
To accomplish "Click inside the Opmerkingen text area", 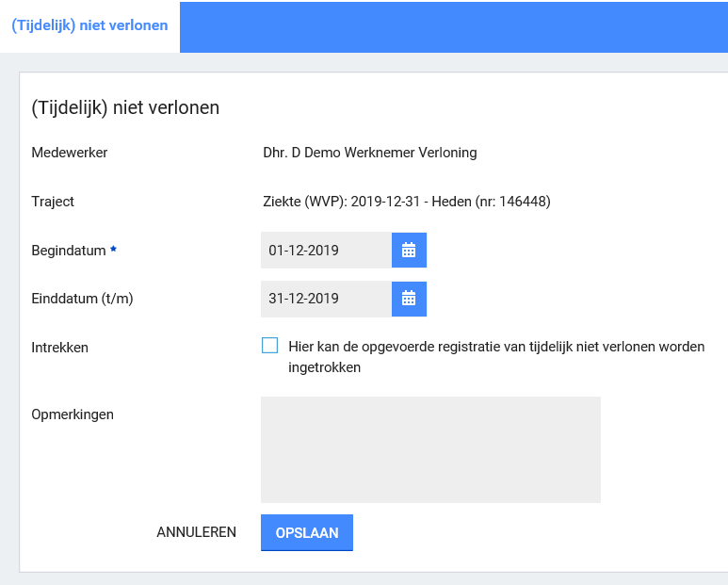I will pos(430,449).
